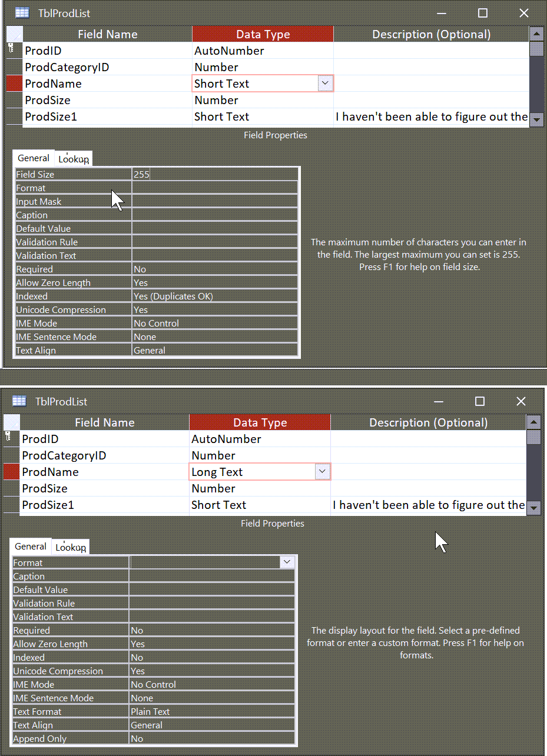Click Description (Optional) header in upper window

(x=432, y=34)
